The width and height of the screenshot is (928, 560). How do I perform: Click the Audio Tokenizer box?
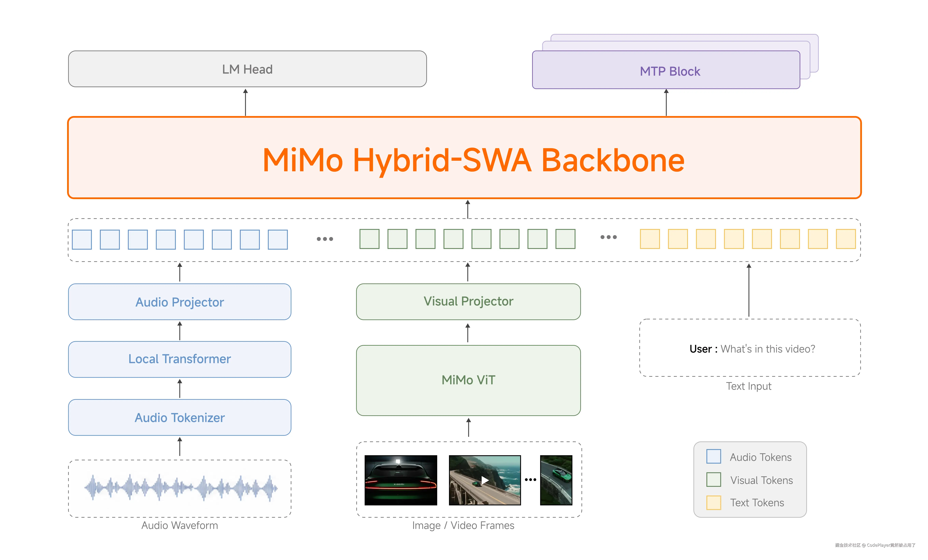pos(180,417)
